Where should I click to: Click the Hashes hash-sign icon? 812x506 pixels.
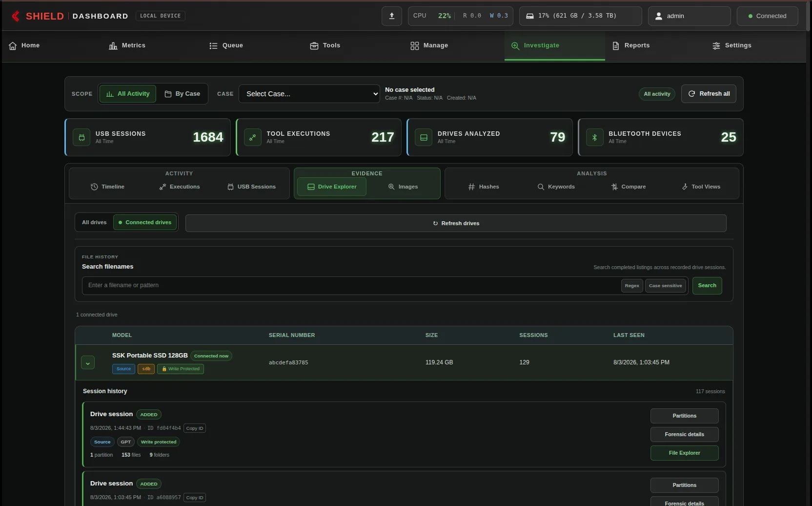471,187
